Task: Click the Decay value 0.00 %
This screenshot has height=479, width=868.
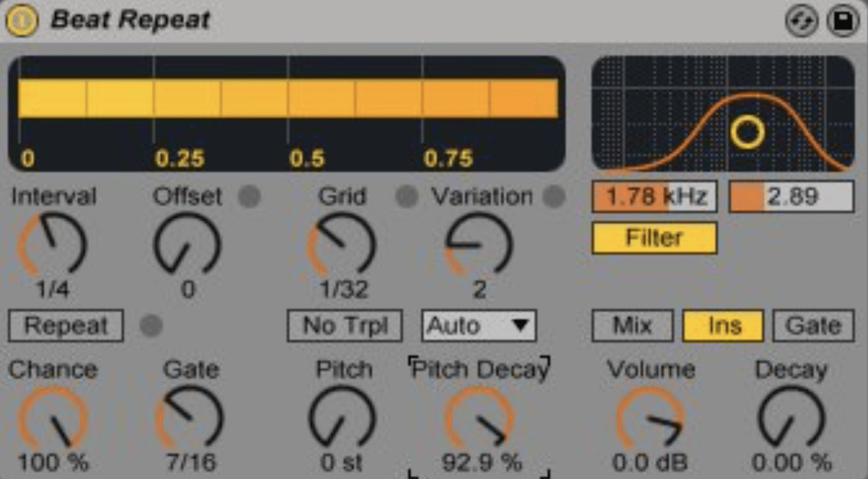Action: point(792,463)
